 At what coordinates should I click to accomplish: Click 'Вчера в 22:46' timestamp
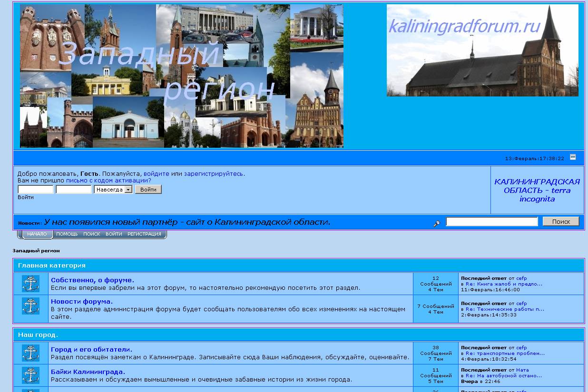(x=481, y=382)
